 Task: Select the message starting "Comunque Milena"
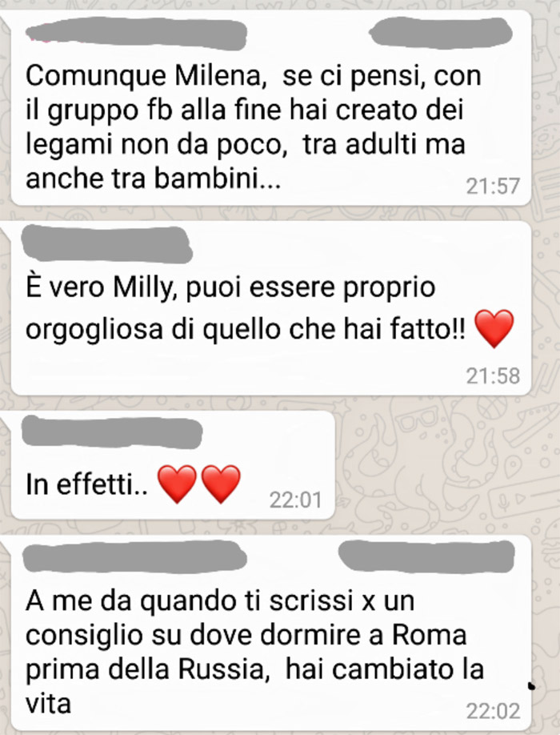[271, 108]
